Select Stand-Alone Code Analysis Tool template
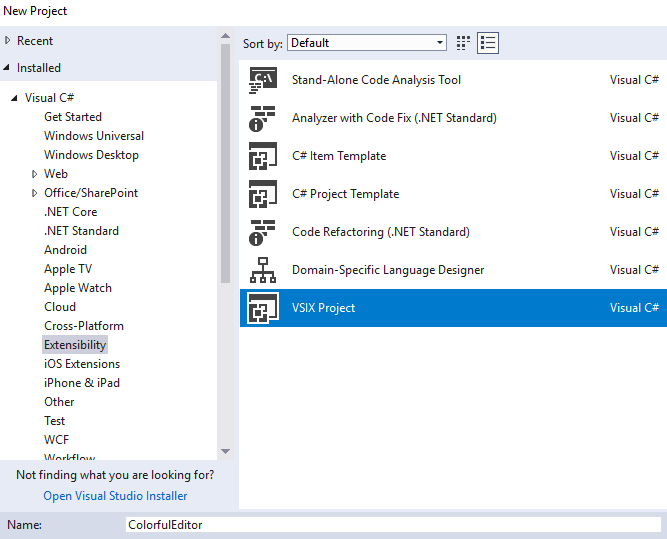667x539 pixels. (453, 80)
